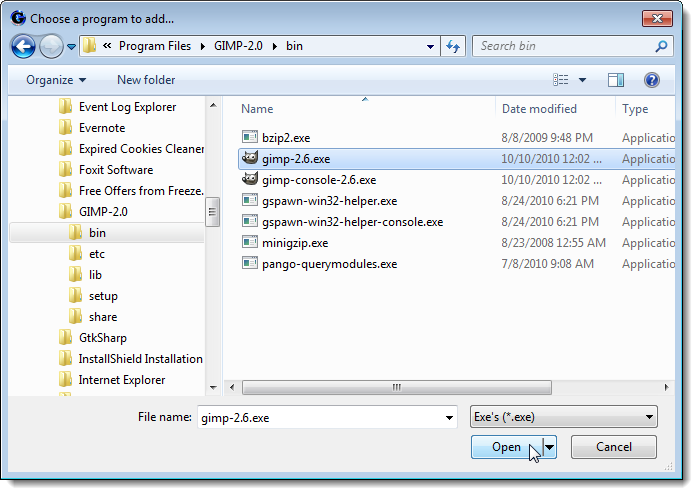Open InstallShield Installation folder in tree
Viewport: 698px width, 495px height.
click(140, 359)
